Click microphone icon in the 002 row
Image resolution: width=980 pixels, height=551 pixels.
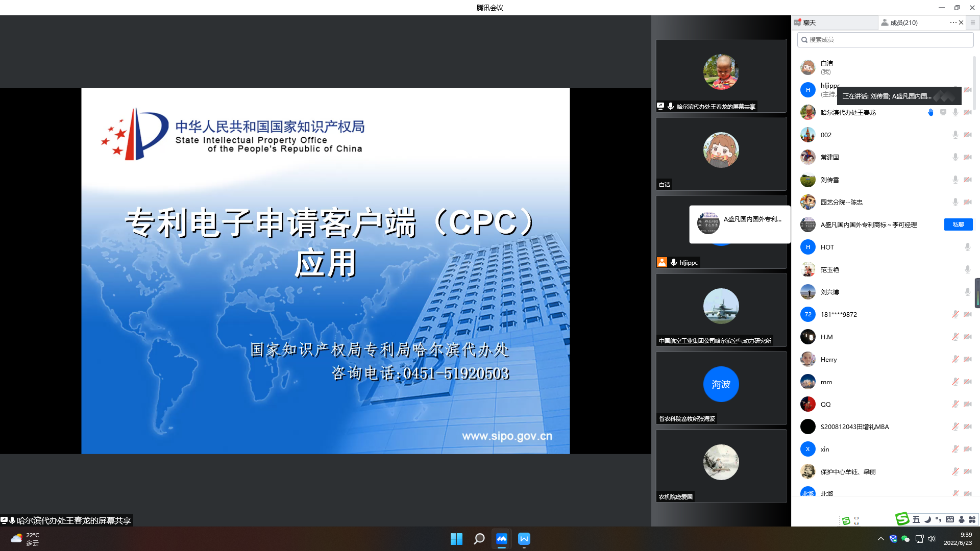click(x=955, y=135)
